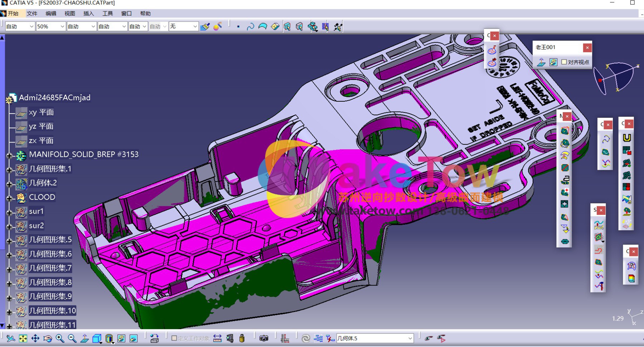Viewport: 644px width, 347px height.
Task: Click the Swap Visible Space icon
Action: pyautogui.click(x=133, y=338)
